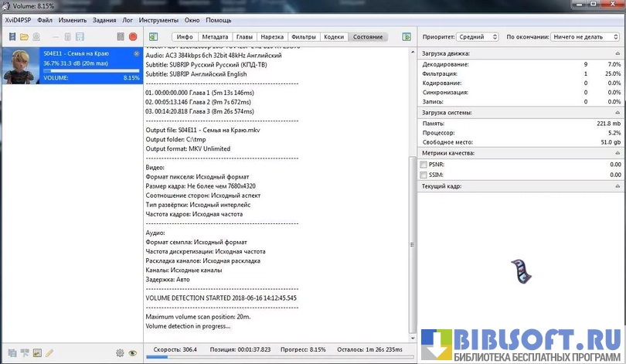Enable the PSNR checkbox
This screenshot has width=626, height=364.
coord(424,165)
